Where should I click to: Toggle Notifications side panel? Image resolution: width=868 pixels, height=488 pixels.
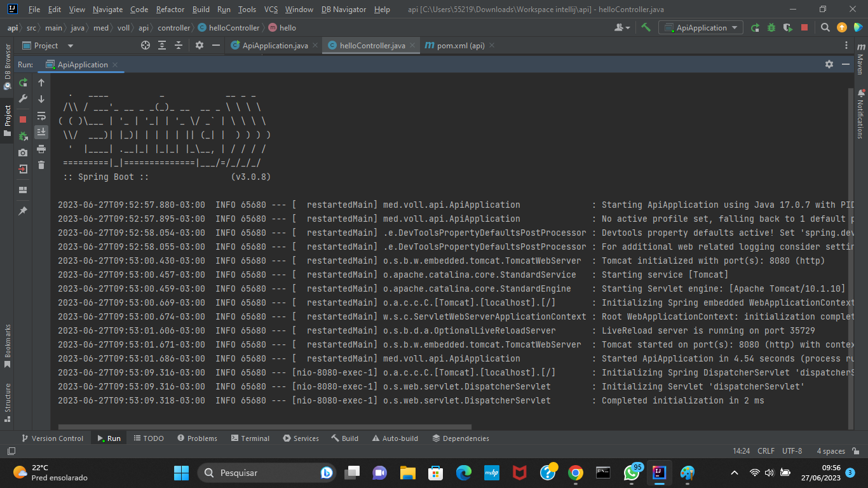click(x=860, y=114)
